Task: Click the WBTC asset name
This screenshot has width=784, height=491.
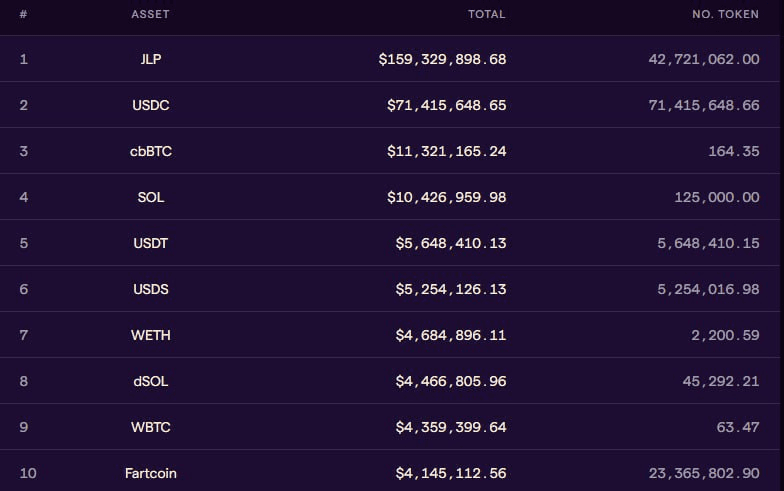Action: pyautogui.click(x=151, y=427)
